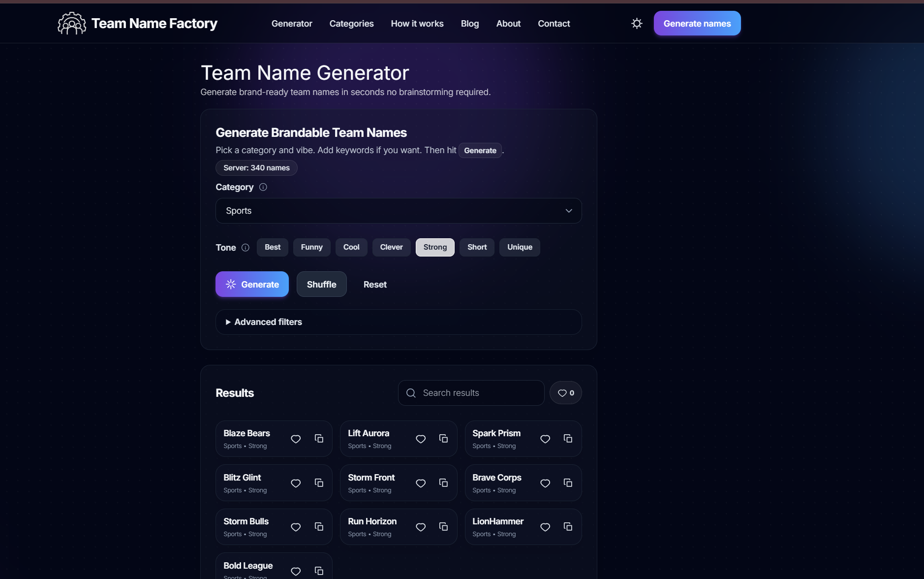Click the Reset button
Viewport: 924px width, 579px height.
(x=375, y=284)
